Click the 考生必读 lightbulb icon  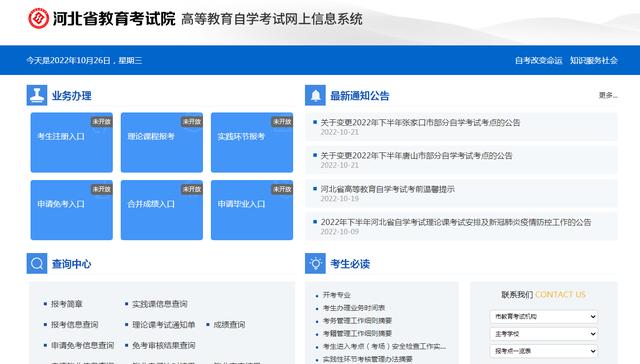tap(315, 263)
